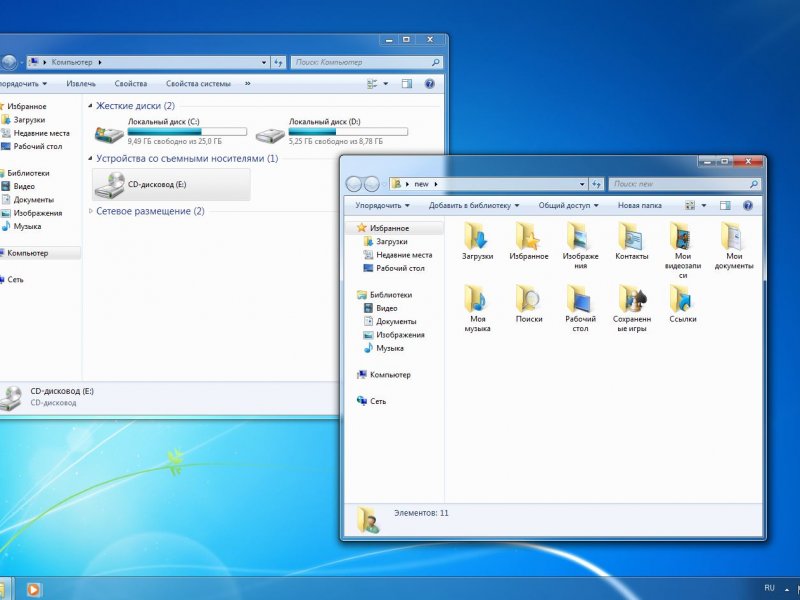The image size is (800, 600).
Task: Open the Поиски folder icon
Action: point(528,299)
